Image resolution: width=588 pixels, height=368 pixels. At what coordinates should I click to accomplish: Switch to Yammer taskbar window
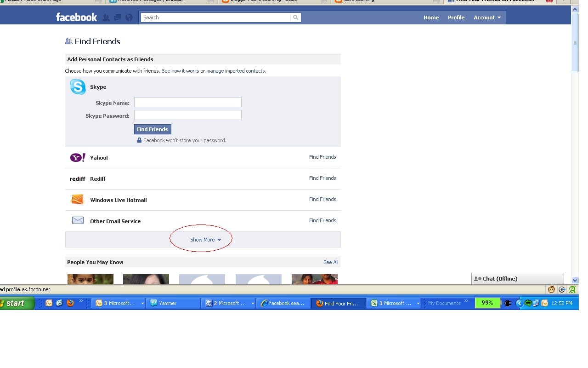(173, 303)
